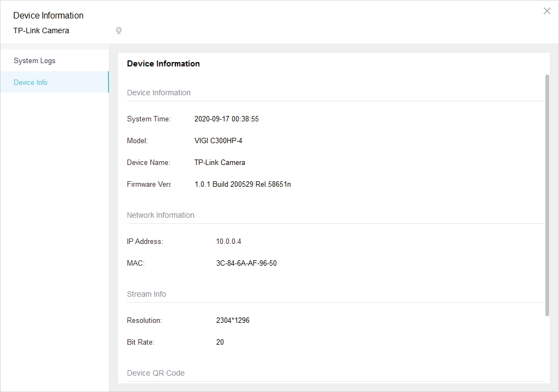Click the Bit Rate value 20
The image size is (559, 392).
tap(220, 342)
